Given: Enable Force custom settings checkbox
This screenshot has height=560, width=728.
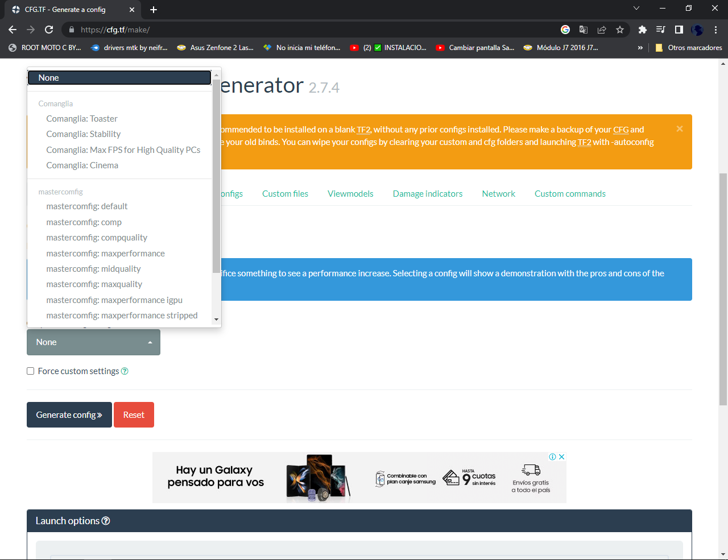Looking at the screenshot, I should coord(31,371).
